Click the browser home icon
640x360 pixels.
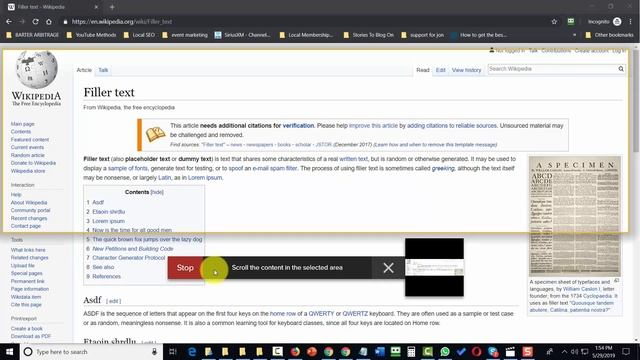point(49,22)
